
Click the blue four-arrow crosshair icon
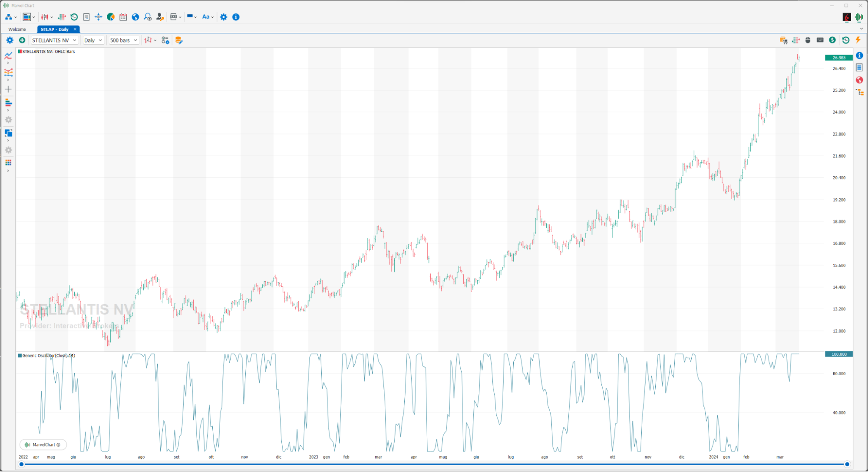[99, 17]
